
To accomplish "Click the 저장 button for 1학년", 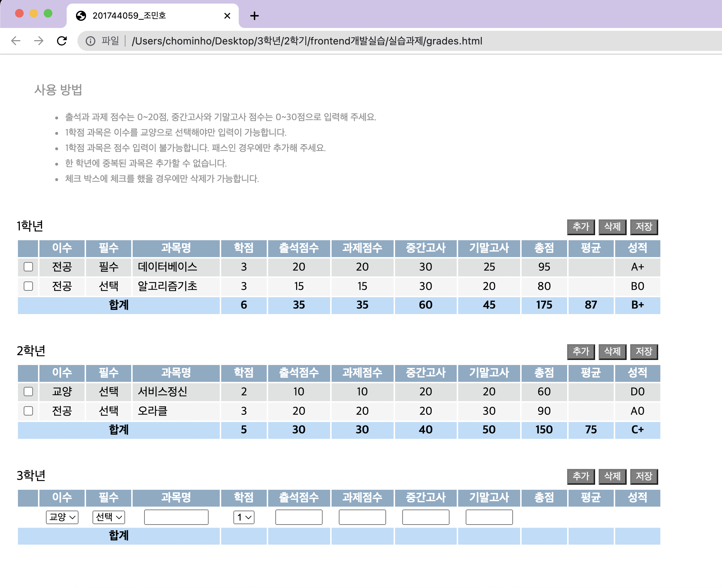I will (644, 227).
